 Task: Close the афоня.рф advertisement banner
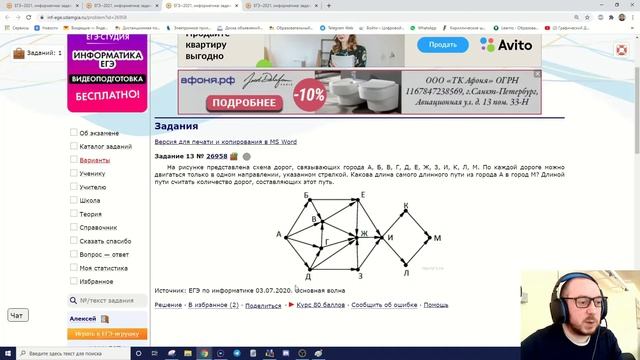click(537, 74)
